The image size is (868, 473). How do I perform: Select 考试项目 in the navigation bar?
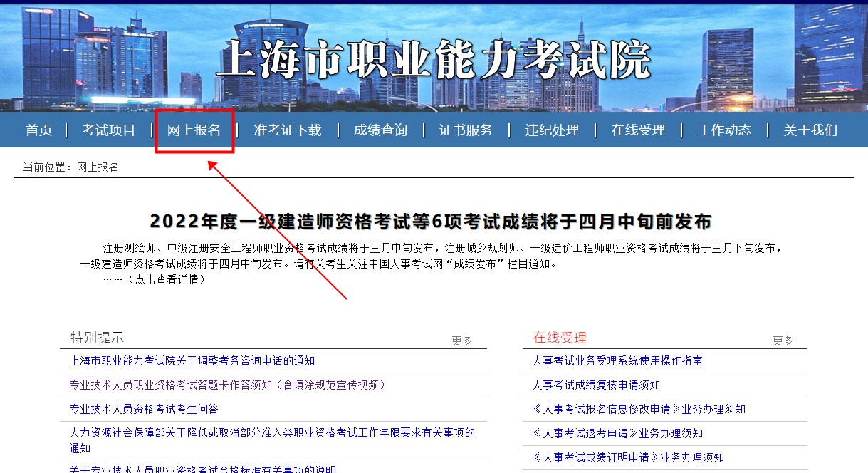[x=108, y=130]
